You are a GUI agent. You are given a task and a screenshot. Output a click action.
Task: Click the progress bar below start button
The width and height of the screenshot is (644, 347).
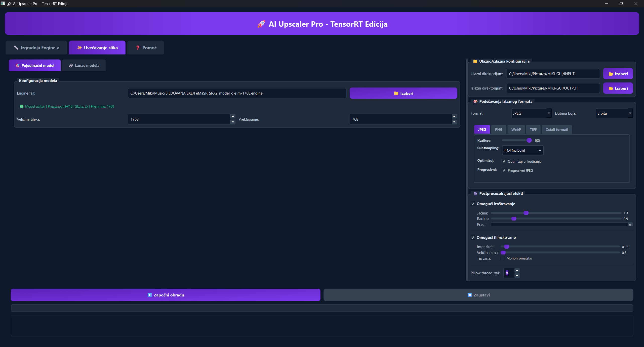(x=322, y=308)
